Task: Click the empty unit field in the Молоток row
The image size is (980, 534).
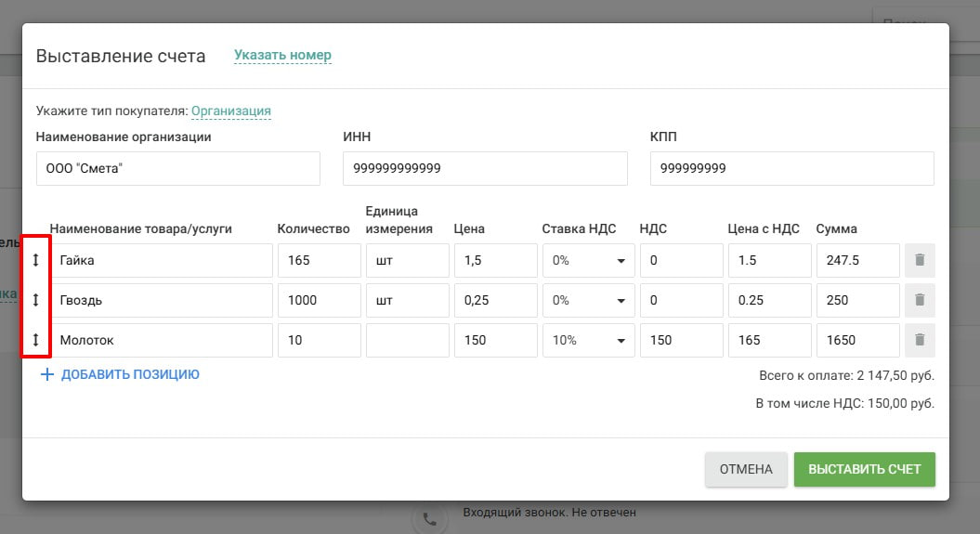Action: 408,341
